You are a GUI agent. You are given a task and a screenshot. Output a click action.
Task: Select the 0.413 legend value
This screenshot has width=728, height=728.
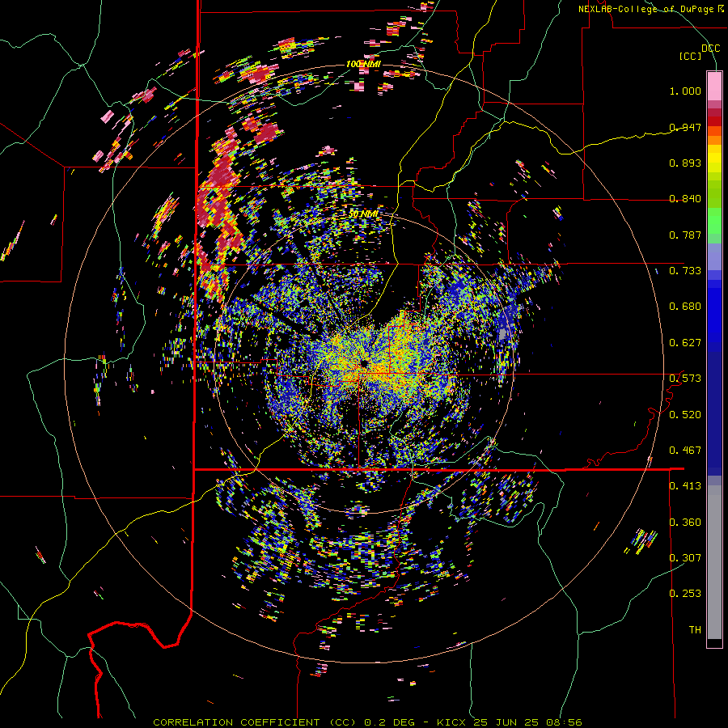coord(685,486)
